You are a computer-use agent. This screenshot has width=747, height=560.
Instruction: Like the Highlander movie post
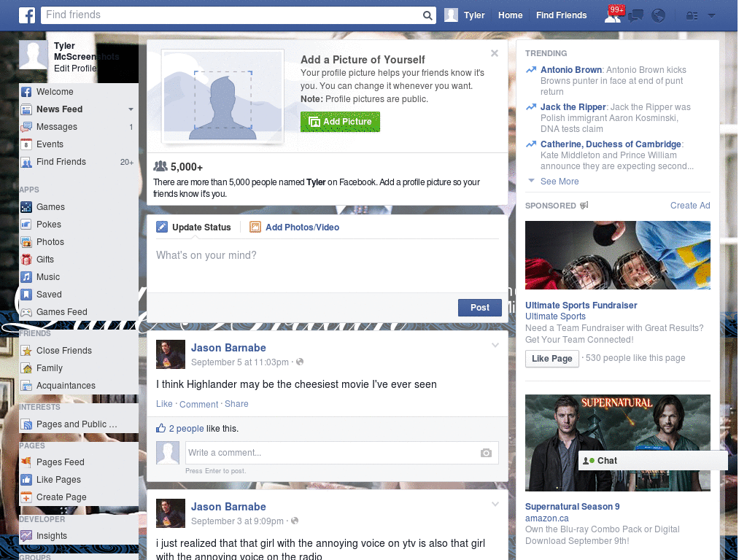[164, 404]
